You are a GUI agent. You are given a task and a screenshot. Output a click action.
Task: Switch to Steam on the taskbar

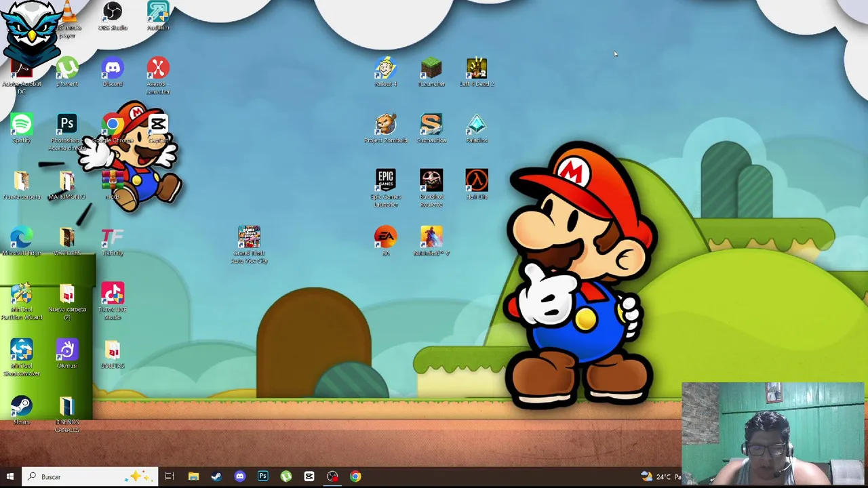coord(216,476)
